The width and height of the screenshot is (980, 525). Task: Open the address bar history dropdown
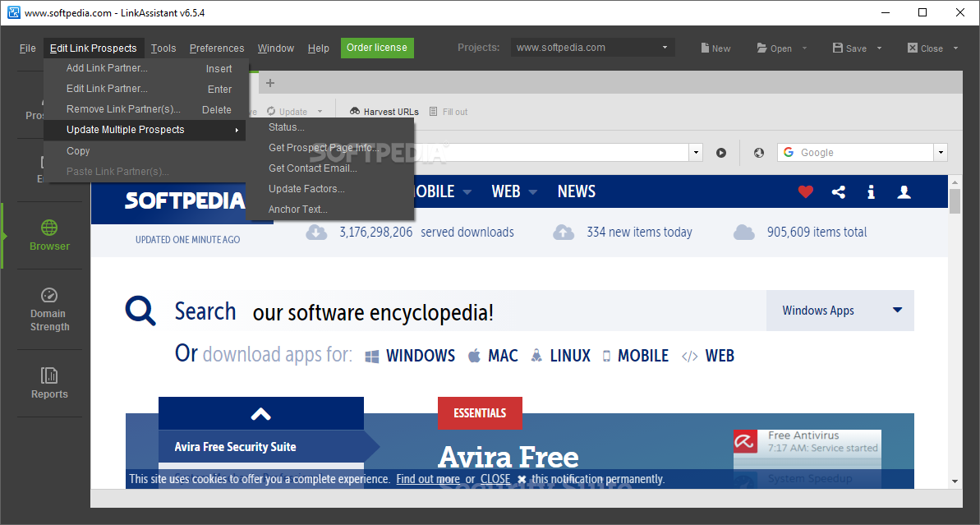(x=697, y=153)
